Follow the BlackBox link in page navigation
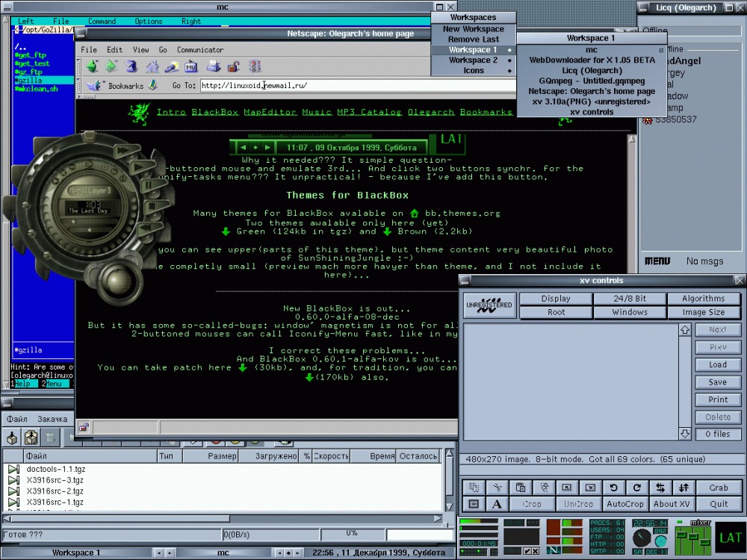 pyautogui.click(x=215, y=113)
